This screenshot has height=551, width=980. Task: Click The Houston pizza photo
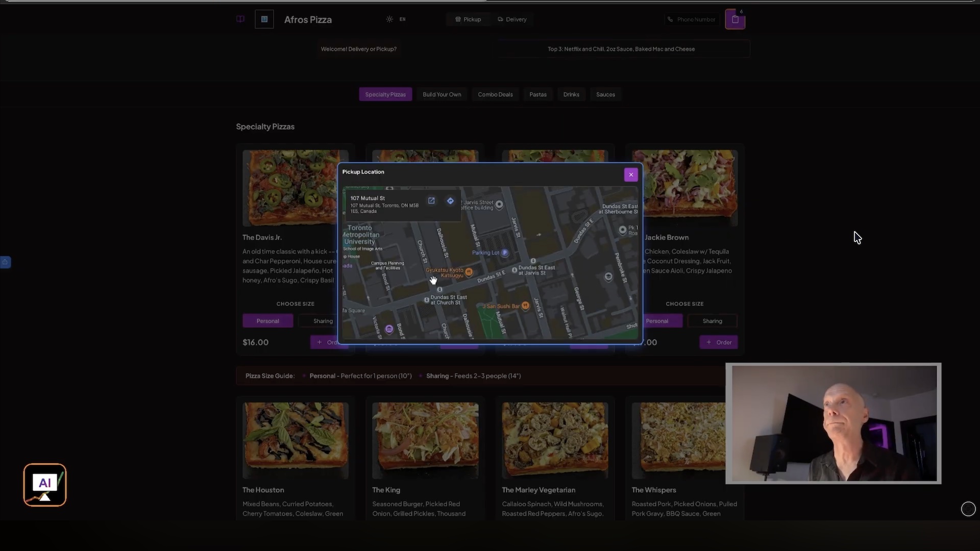[296, 440]
